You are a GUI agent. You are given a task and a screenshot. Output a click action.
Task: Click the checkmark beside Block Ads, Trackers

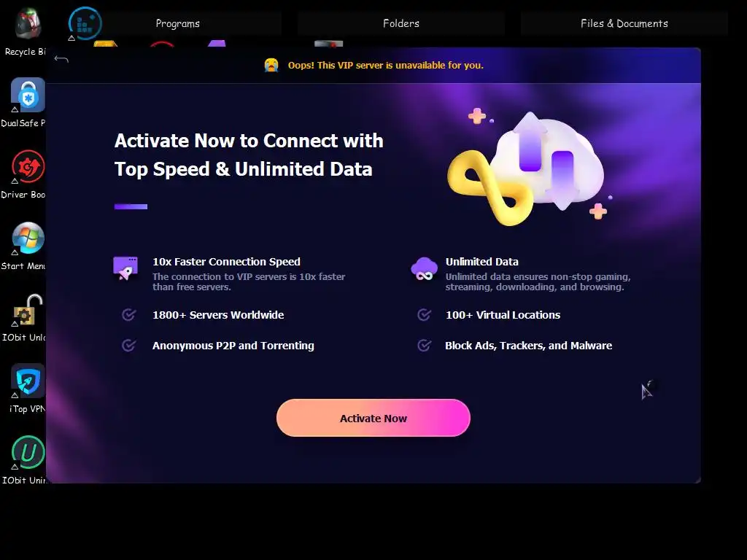(424, 345)
